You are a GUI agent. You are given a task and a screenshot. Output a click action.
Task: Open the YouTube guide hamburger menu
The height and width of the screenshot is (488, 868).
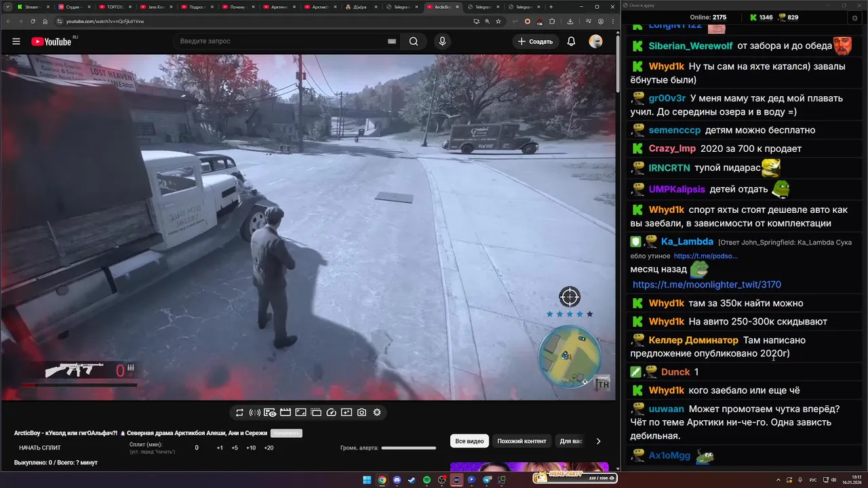[x=16, y=41]
